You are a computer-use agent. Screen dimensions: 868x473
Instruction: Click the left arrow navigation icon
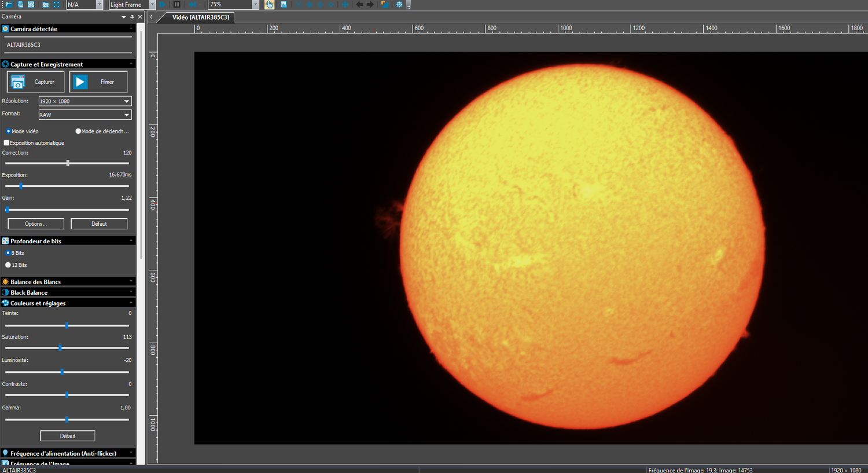pos(359,4)
